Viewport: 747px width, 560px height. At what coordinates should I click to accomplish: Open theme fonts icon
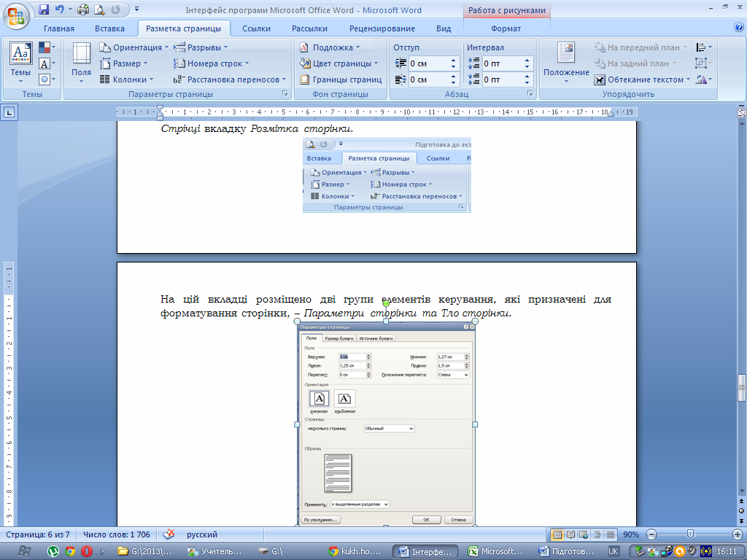[x=47, y=63]
